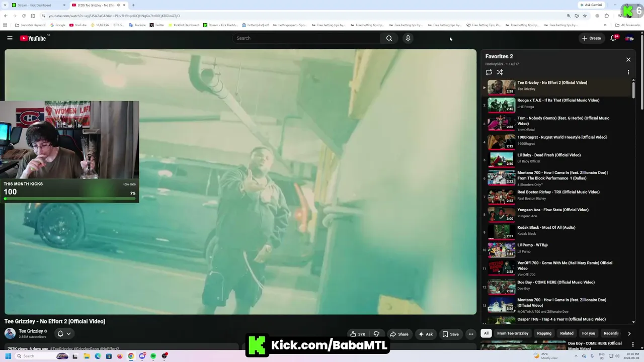Play 1900Rugrat - Rugrat World Freestyle
The width and height of the screenshot is (644, 362).
point(557,142)
